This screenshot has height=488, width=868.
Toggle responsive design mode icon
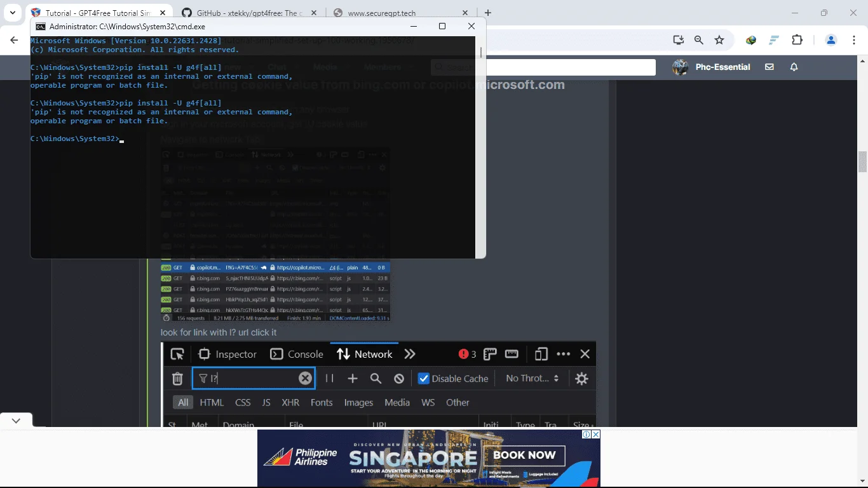[541, 354]
